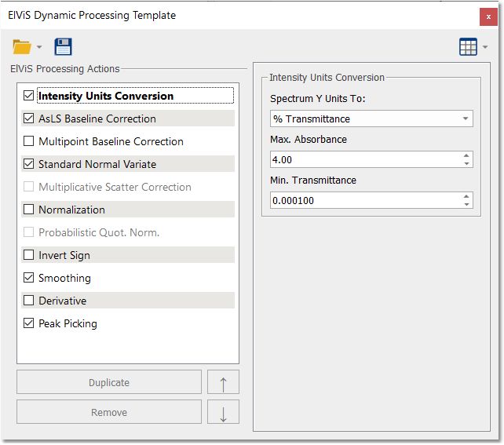Expand dropdown arrow next to table grid icon

point(485,48)
